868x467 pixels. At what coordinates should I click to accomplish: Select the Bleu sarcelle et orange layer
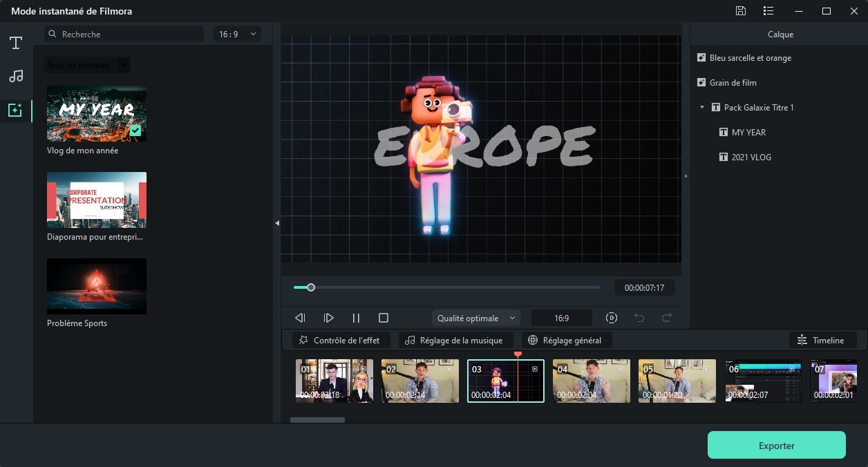(751, 58)
